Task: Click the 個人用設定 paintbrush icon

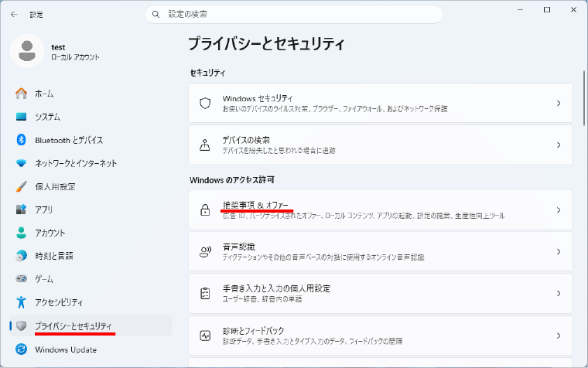Action: point(22,186)
